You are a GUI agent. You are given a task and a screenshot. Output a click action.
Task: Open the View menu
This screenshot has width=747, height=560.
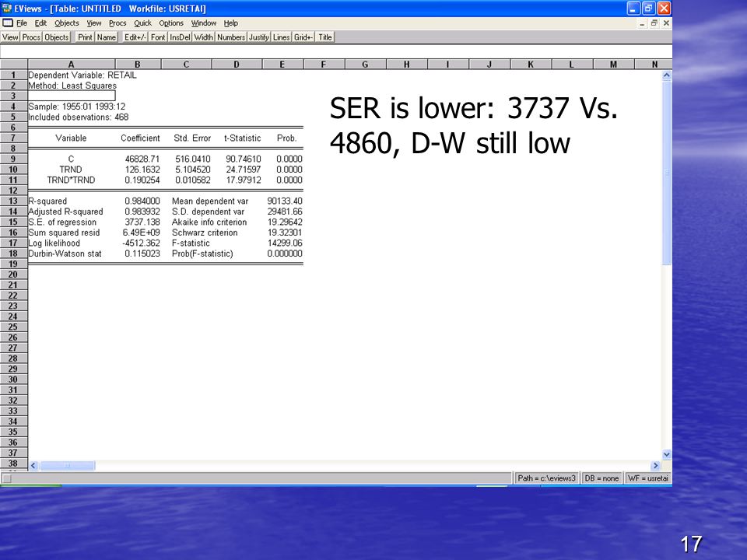click(94, 23)
